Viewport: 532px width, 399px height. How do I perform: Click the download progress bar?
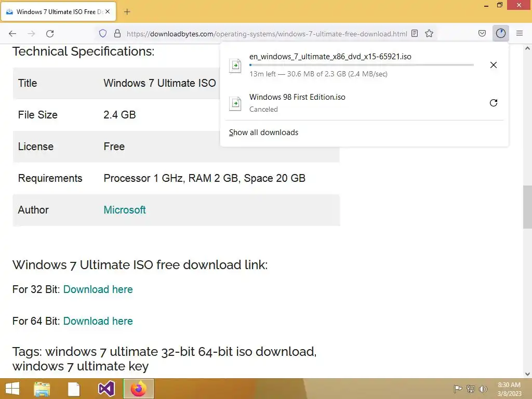tap(362, 65)
